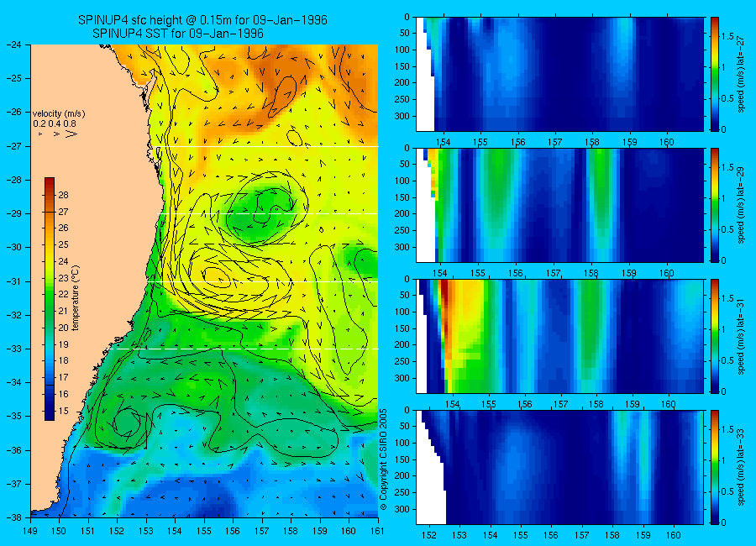The image size is (756, 546).
Task: Click the -27 latitude label on map axis
Action: [x=13, y=145]
